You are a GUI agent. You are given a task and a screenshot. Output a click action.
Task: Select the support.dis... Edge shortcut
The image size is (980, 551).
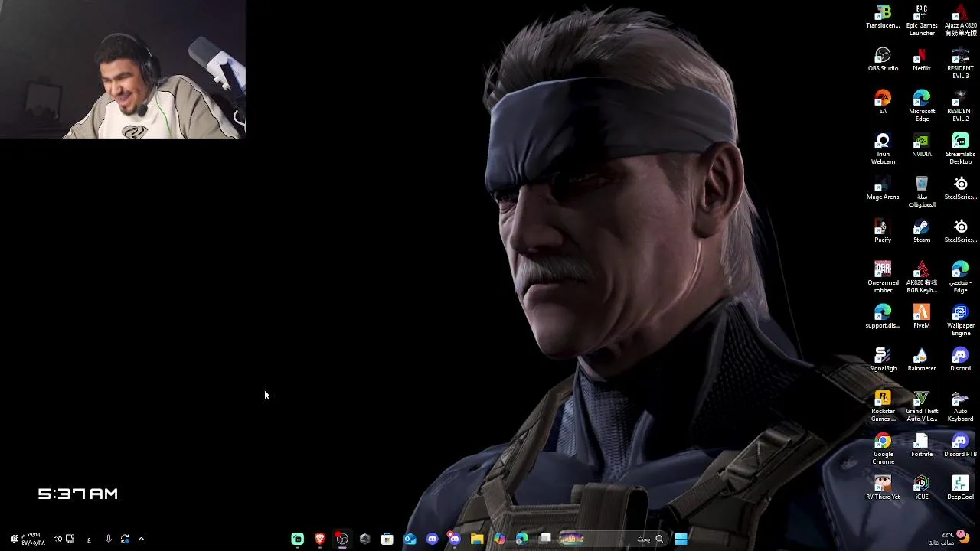[x=883, y=317]
